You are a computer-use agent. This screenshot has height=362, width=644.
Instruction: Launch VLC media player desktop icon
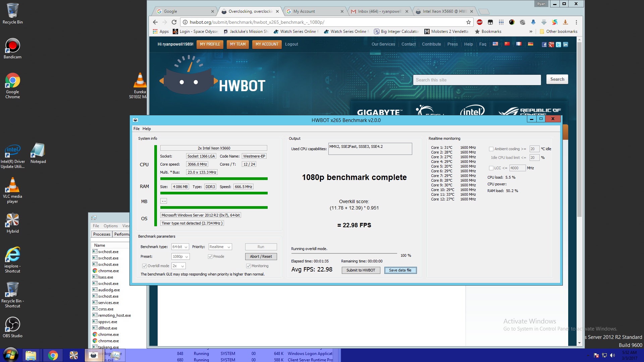pos(12,190)
